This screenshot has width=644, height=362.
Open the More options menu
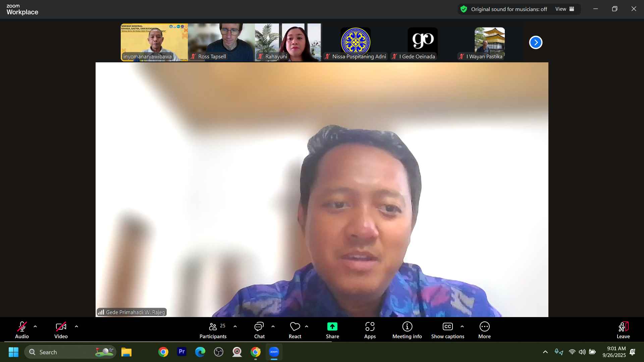point(484,330)
